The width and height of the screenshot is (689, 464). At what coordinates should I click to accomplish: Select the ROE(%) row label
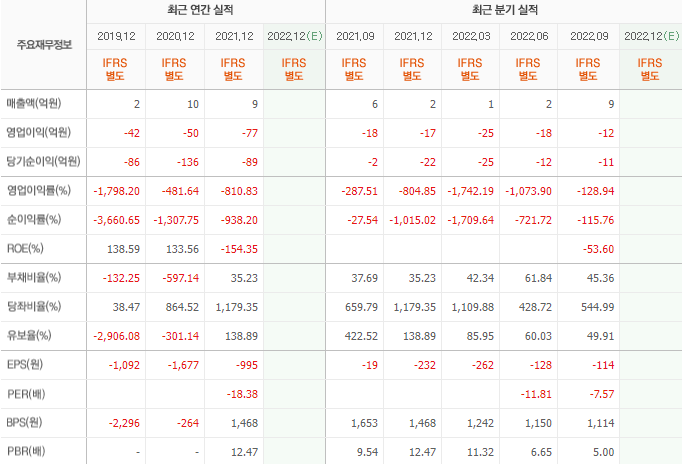click(25, 249)
